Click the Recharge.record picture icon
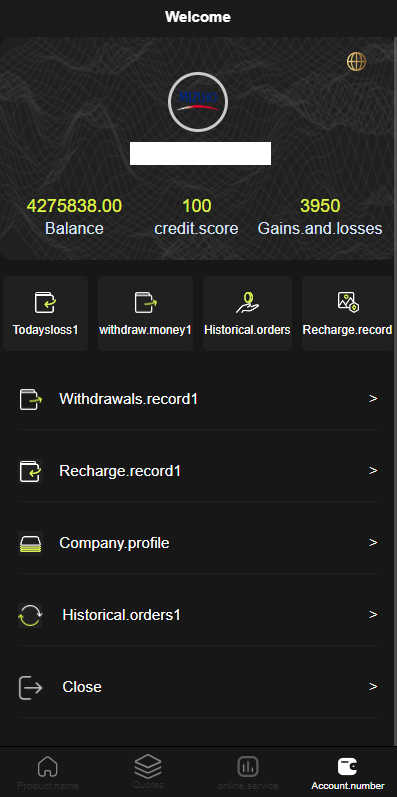Image resolution: width=397 pixels, height=797 pixels. 348,302
